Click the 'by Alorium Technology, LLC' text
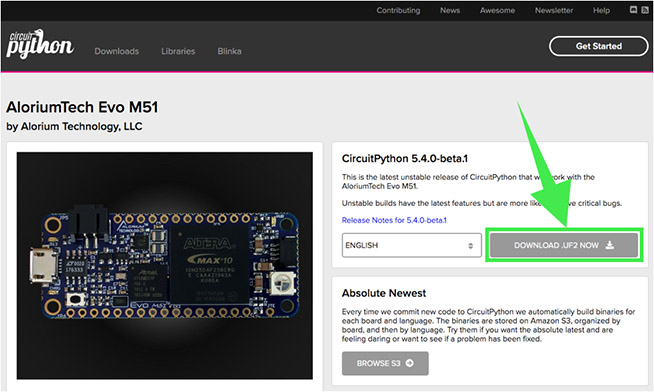The width and height of the screenshot is (654, 392). tap(74, 126)
